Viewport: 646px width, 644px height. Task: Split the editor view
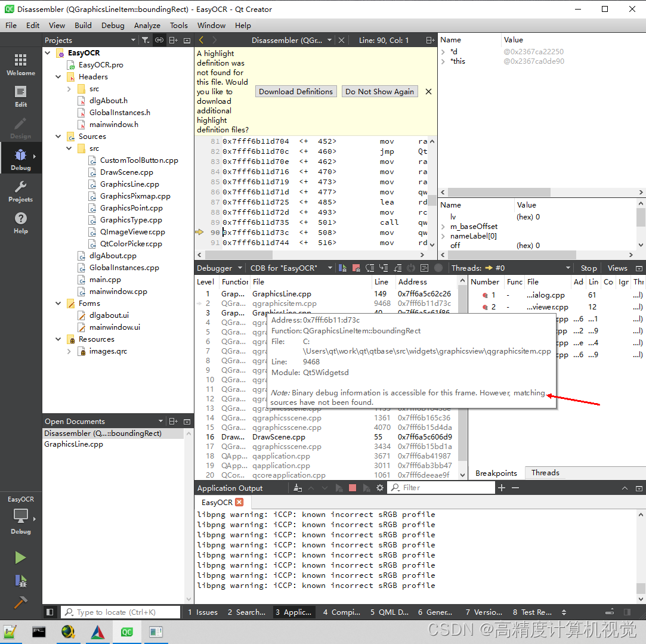(x=430, y=40)
